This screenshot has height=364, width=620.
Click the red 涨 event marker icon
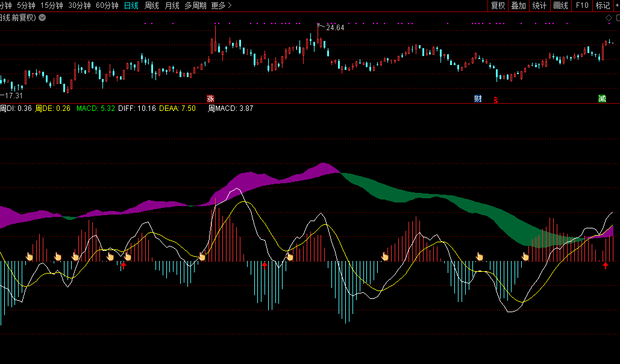(x=210, y=98)
